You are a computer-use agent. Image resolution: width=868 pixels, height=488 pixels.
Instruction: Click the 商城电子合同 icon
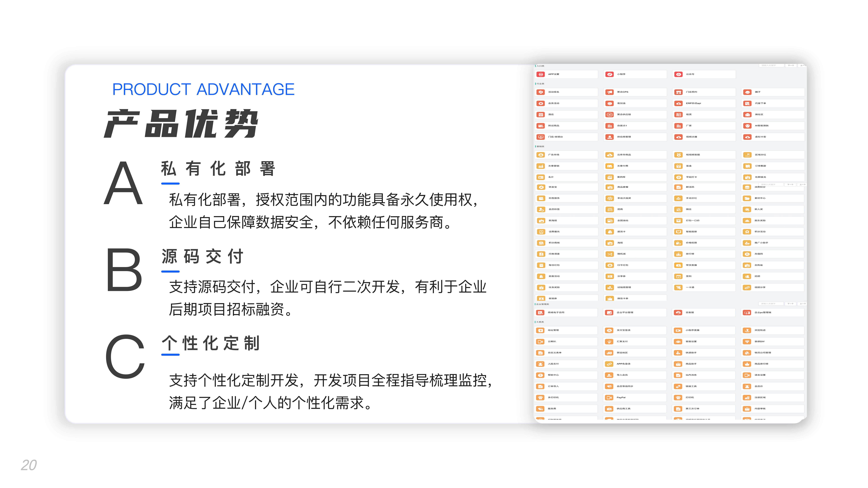click(x=540, y=313)
